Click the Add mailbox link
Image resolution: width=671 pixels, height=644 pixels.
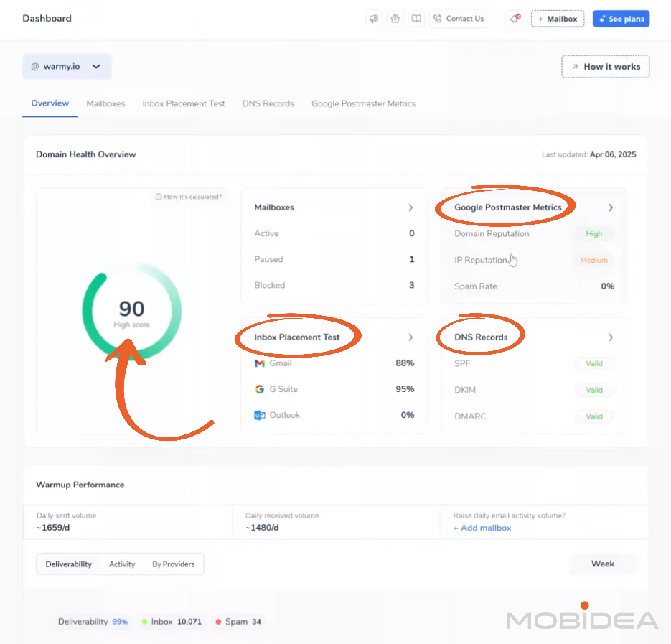(x=482, y=528)
